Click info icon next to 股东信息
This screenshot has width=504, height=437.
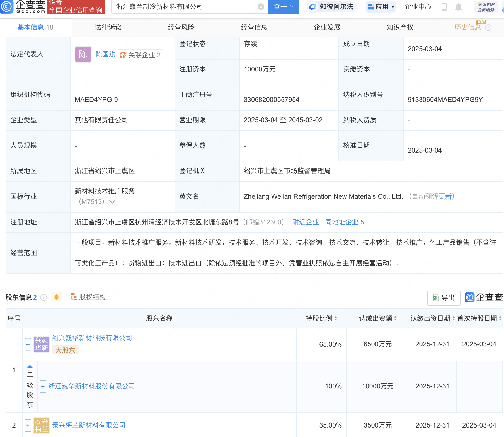pyautogui.click(x=43, y=297)
